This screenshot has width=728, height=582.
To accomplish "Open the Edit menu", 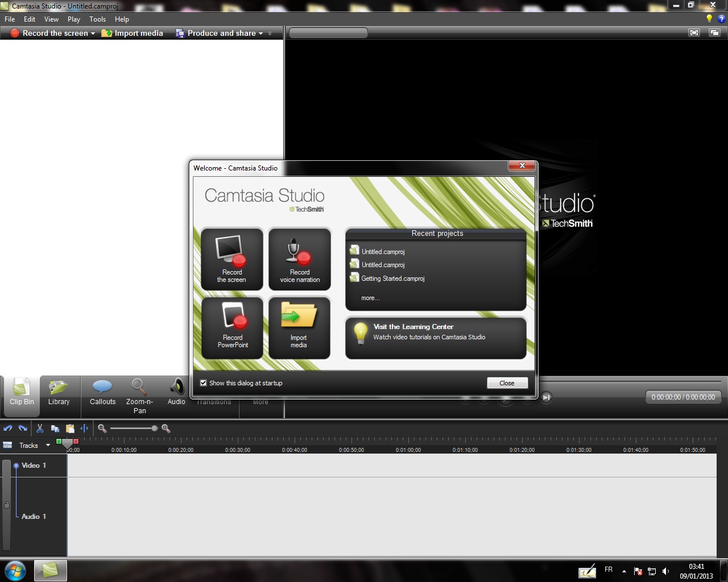I will tap(30, 19).
